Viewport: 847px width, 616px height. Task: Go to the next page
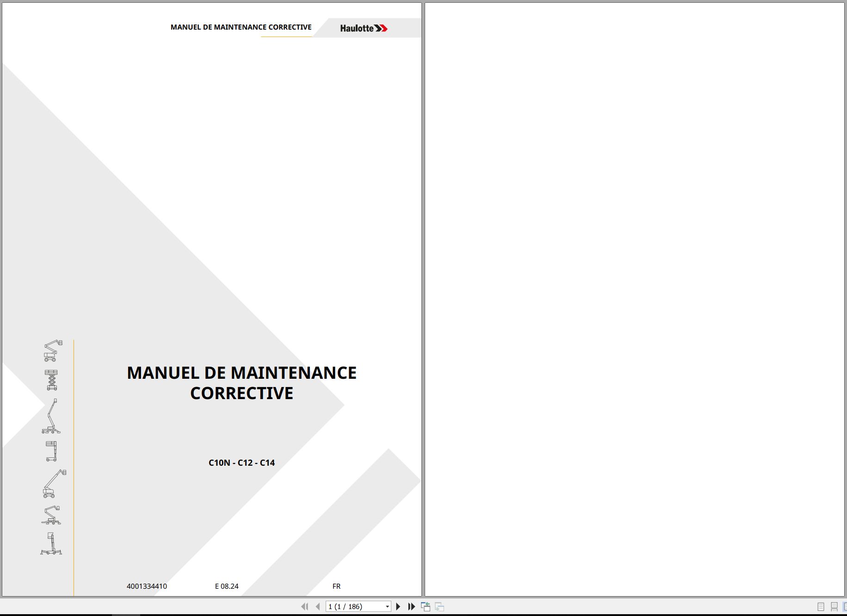point(398,606)
